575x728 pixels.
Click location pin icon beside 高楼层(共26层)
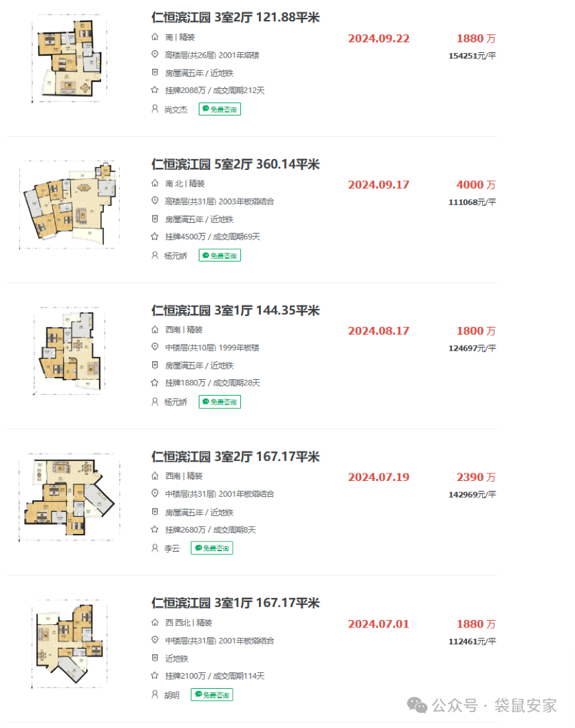click(155, 55)
